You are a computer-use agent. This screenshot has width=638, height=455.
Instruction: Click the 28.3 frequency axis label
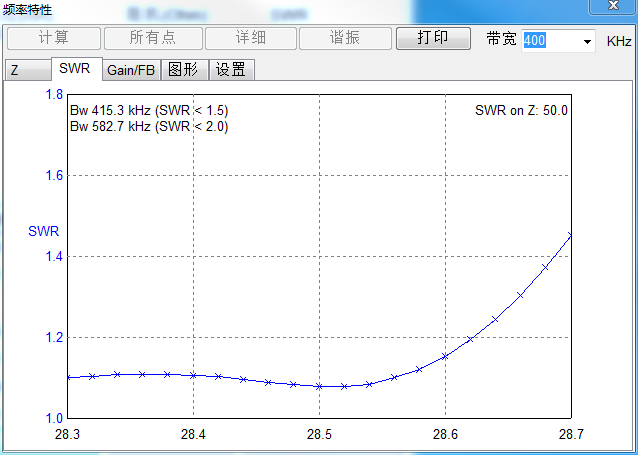pyautogui.click(x=68, y=434)
